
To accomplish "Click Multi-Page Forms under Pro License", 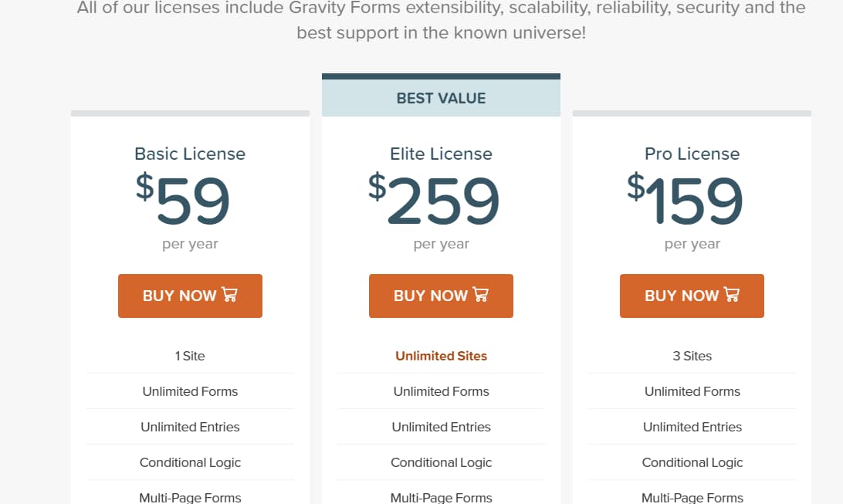I will 692,497.
